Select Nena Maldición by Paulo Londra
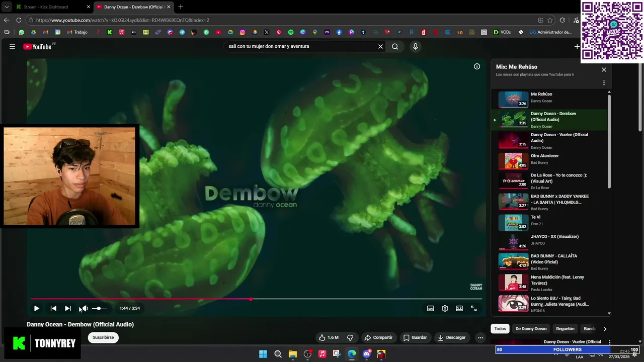This screenshot has height=362, width=644. 549,283
